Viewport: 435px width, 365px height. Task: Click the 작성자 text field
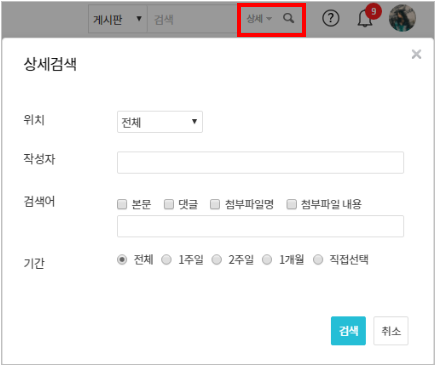[x=260, y=163]
